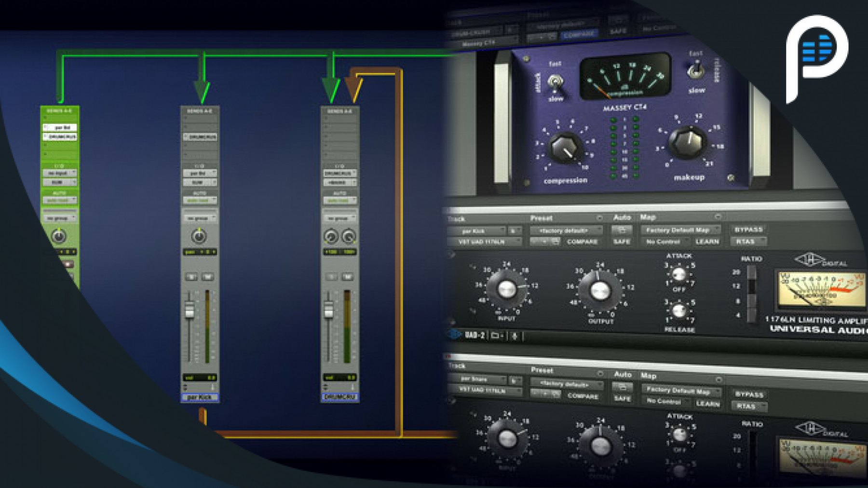Open the no input selector on the green channel strip
The height and width of the screenshot is (488, 868).
click(60, 173)
